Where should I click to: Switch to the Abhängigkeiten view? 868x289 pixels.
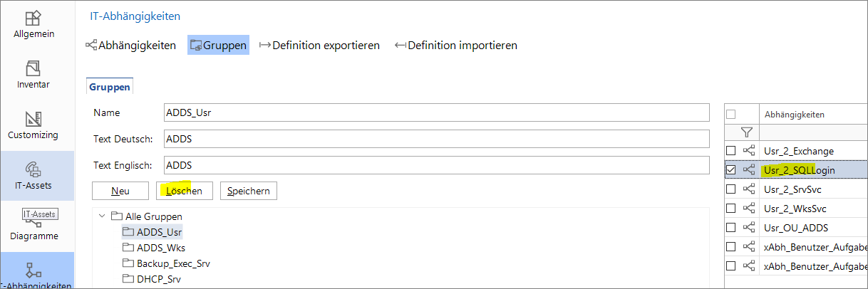tap(130, 46)
